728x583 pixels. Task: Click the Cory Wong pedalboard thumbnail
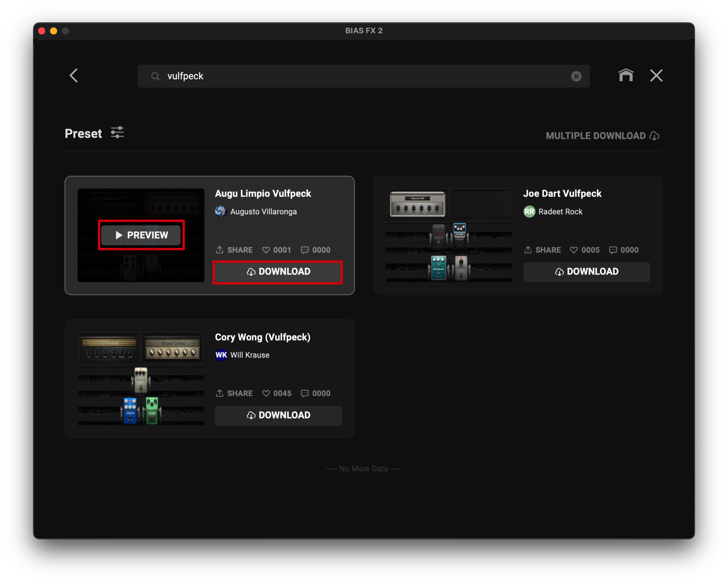(x=141, y=379)
